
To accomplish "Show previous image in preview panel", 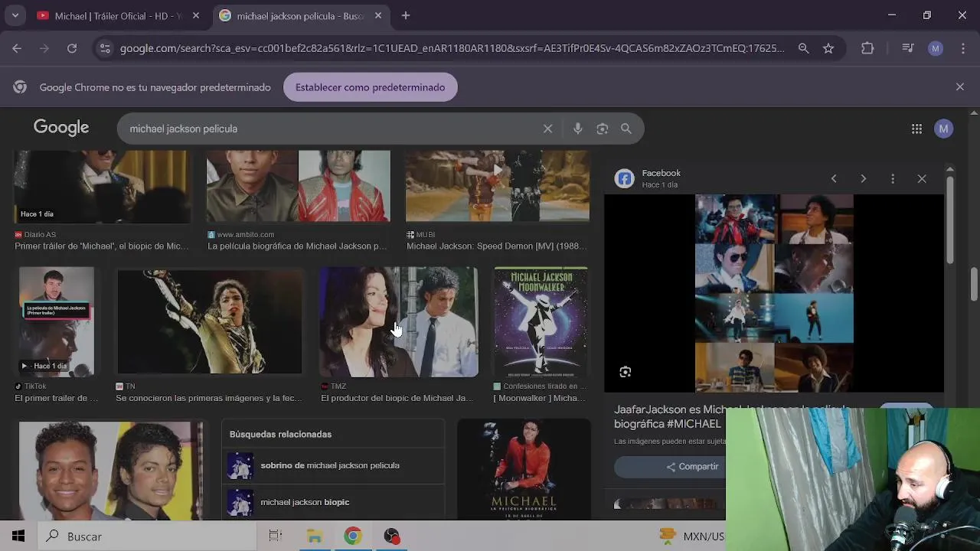I will [834, 178].
